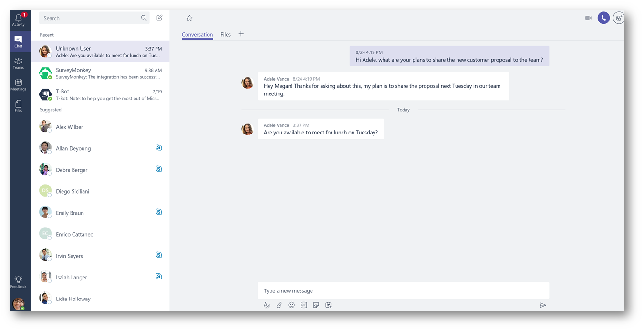Send the message with arrow icon
This screenshot has height=331, width=644.
point(543,305)
